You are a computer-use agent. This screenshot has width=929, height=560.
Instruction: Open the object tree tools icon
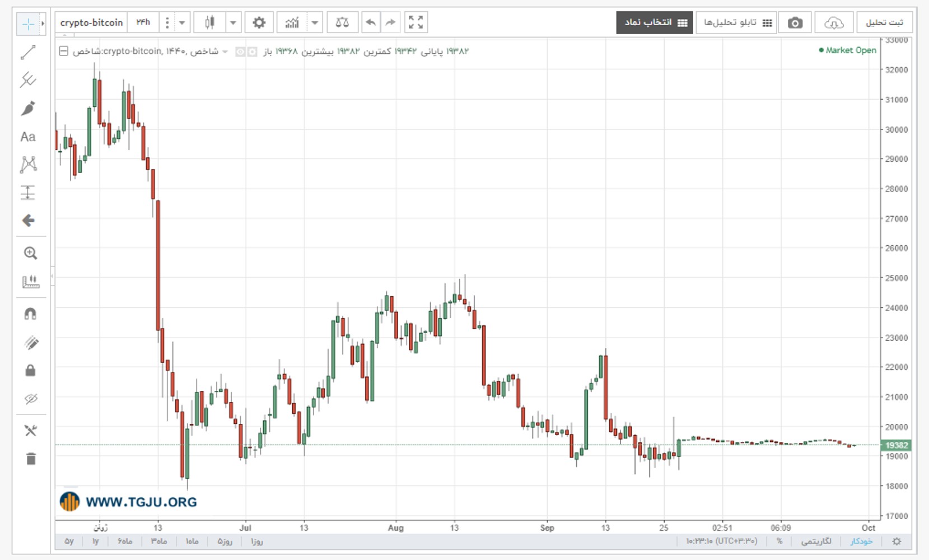(30, 430)
